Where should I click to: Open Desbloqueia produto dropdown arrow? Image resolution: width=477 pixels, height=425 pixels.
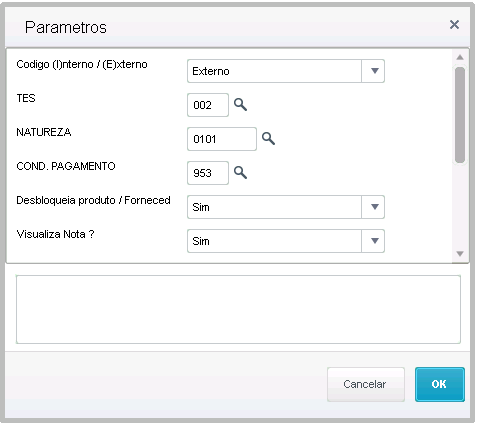(x=374, y=207)
